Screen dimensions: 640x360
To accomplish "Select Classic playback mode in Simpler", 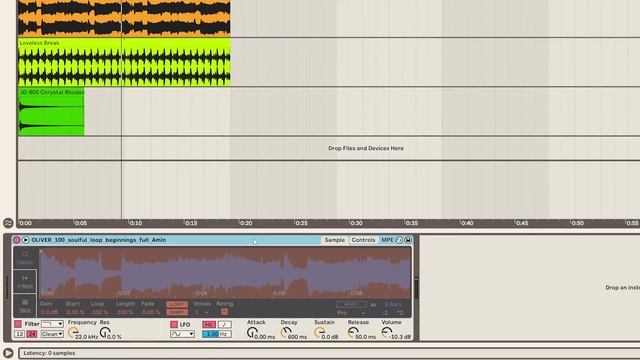I will click(x=25, y=258).
